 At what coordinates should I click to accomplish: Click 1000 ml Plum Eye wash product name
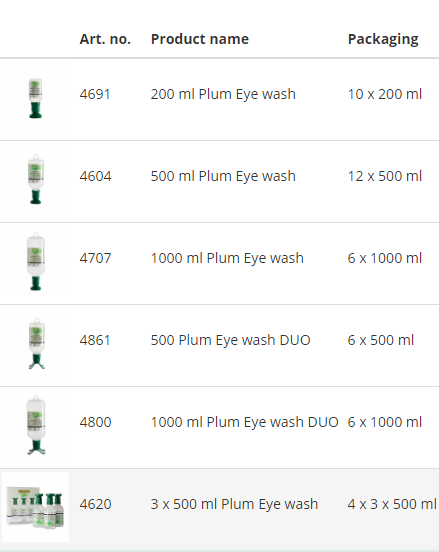227,258
